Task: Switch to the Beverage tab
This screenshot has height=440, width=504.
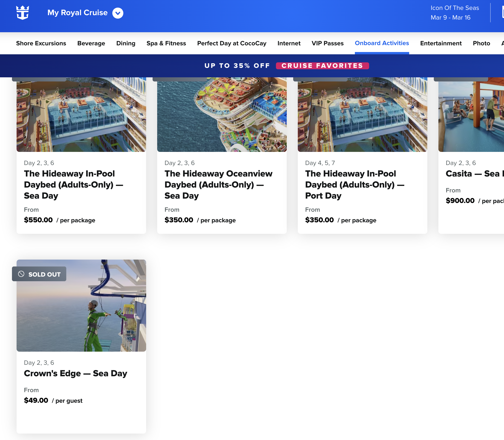Action: tap(91, 43)
